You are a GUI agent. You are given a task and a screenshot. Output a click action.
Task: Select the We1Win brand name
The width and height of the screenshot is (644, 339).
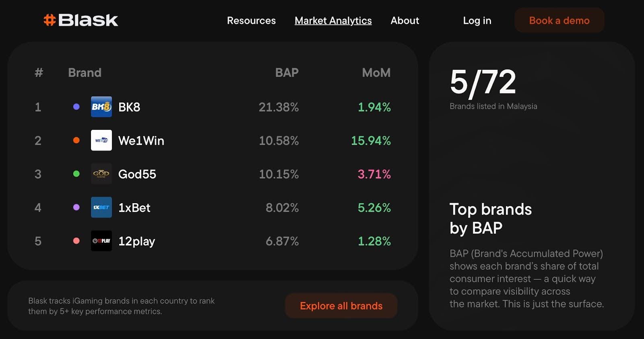pos(141,141)
